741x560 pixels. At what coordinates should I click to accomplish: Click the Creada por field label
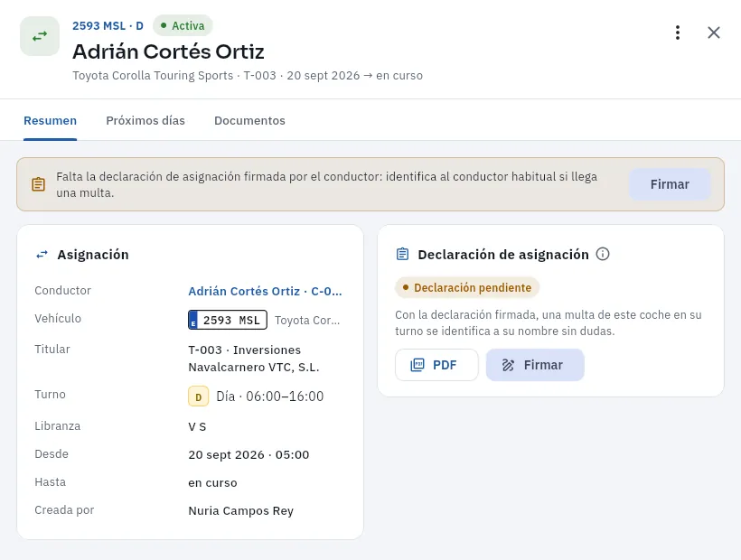click(64, 510)
